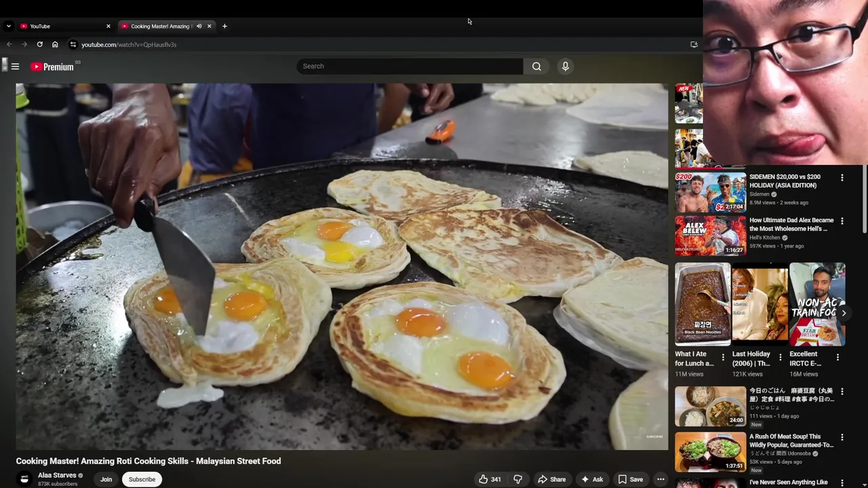Go to YouTube Premium home logo
The width and height of the screenshot is (868, 488).
point(52,66)
